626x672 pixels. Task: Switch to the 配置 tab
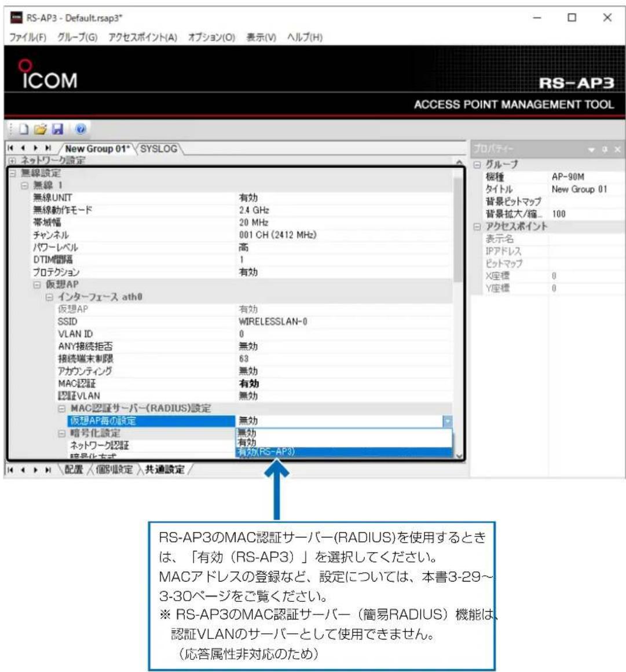74,470
